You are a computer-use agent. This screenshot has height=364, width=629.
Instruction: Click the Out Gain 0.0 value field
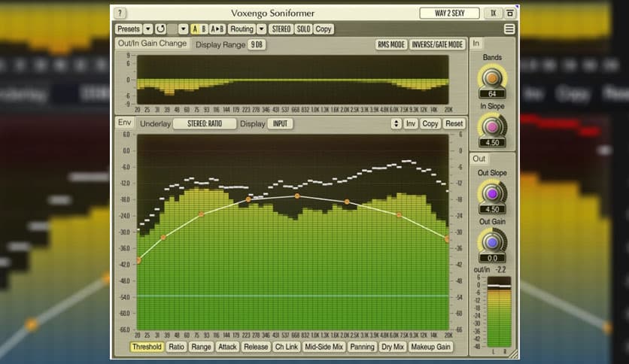(x=492, y=258)
